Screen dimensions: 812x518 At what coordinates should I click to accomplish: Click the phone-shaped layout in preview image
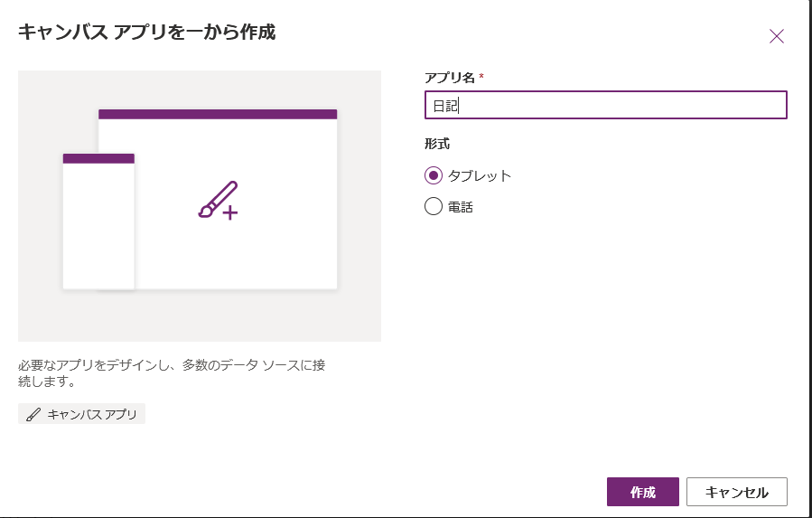pos(98,226)
